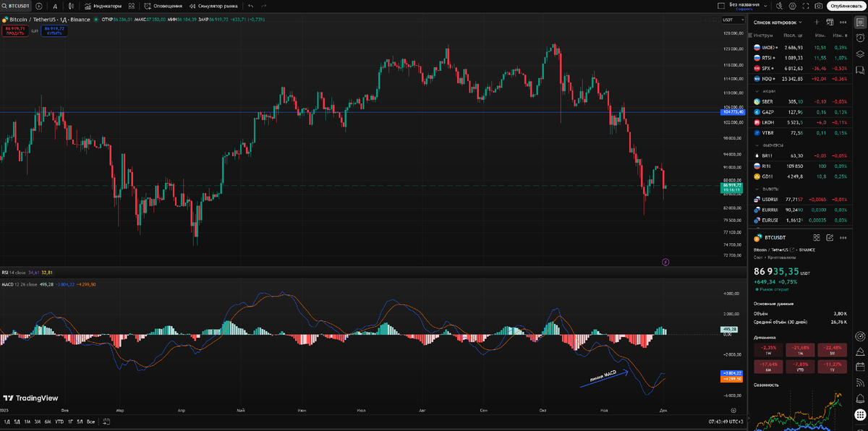Select the IMOEX row in watchlist
Screen dimensions: 868x431
coord(800,47)
